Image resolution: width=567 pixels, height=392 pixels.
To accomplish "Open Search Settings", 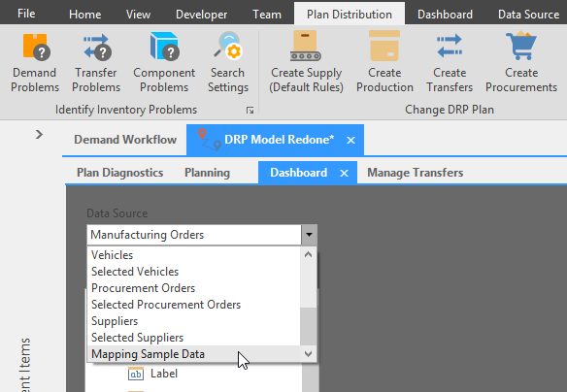I will point(228,63).
